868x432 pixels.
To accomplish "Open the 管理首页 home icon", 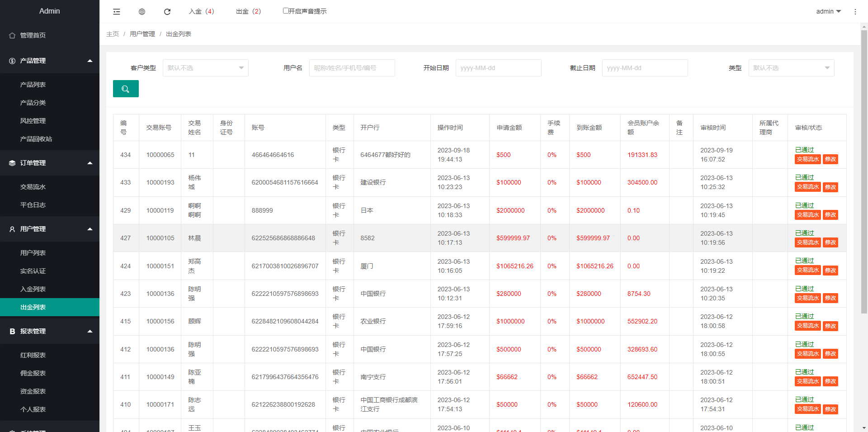I will (12, 35).
